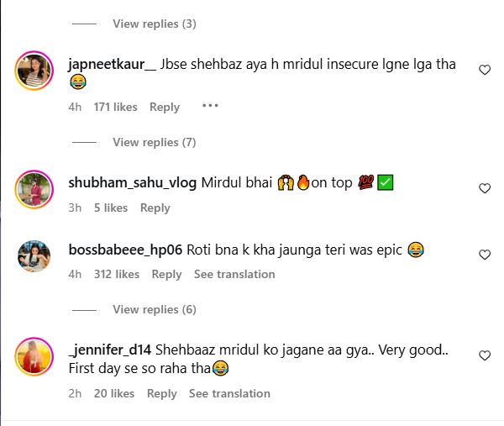This screenshot has height=426, width=504.
Task: Reply to _jennifer_d14's comment
Action: tap(161, 393)
